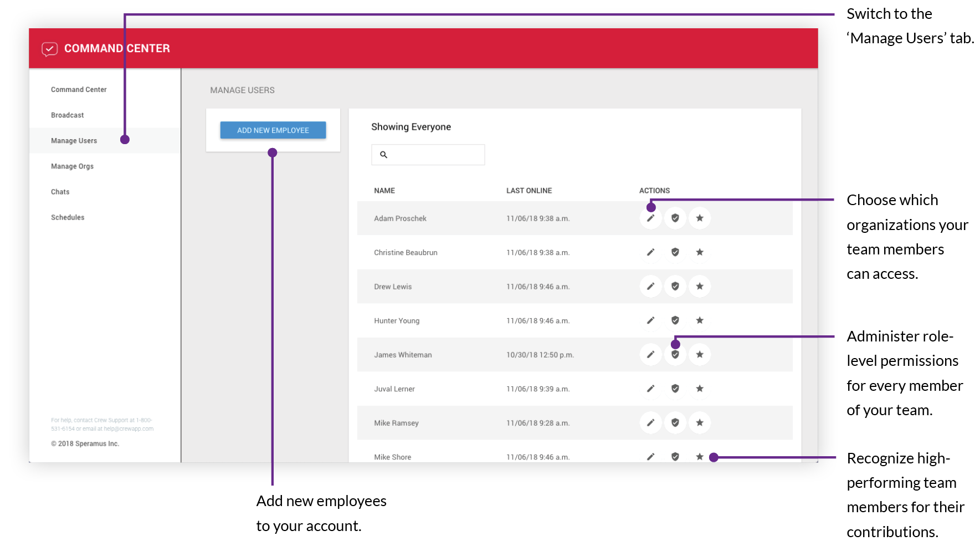Image resolution: width=980 pixels, height=546 pixels.
Task: Open the Broadcast section
Action: click(x=66, y=115)
